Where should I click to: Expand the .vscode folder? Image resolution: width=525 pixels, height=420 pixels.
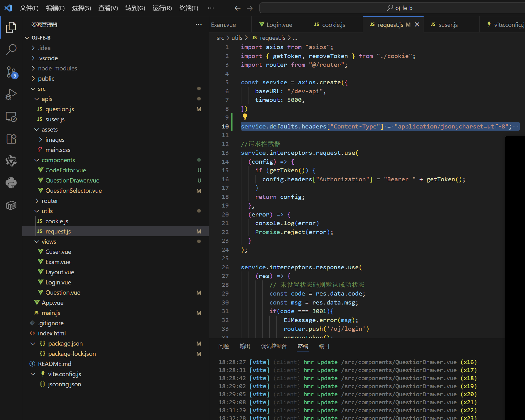click(x=116, y=58)
